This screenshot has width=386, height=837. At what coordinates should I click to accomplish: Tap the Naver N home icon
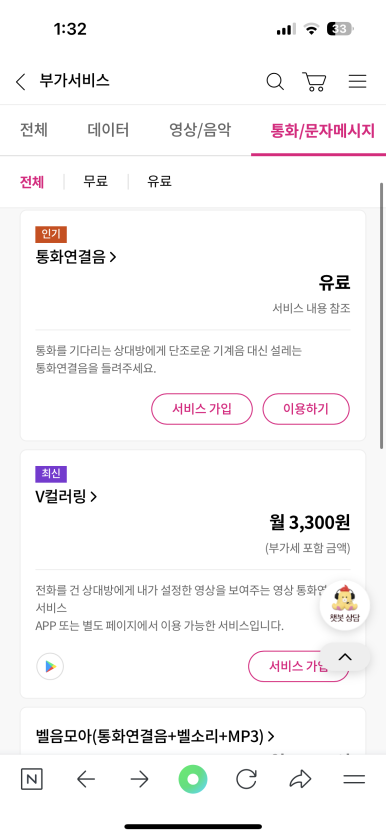[32, 780]
